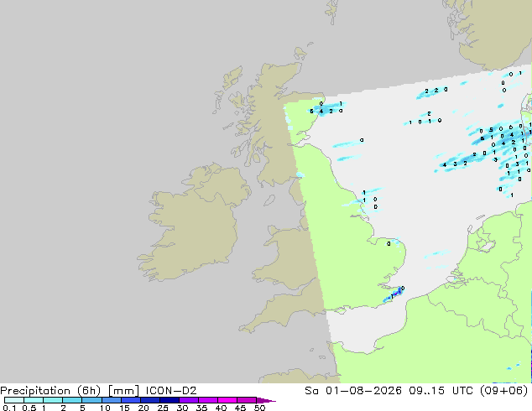
Task: Click the '(09+06)' forecast offset text
Action: click(504, 391)
